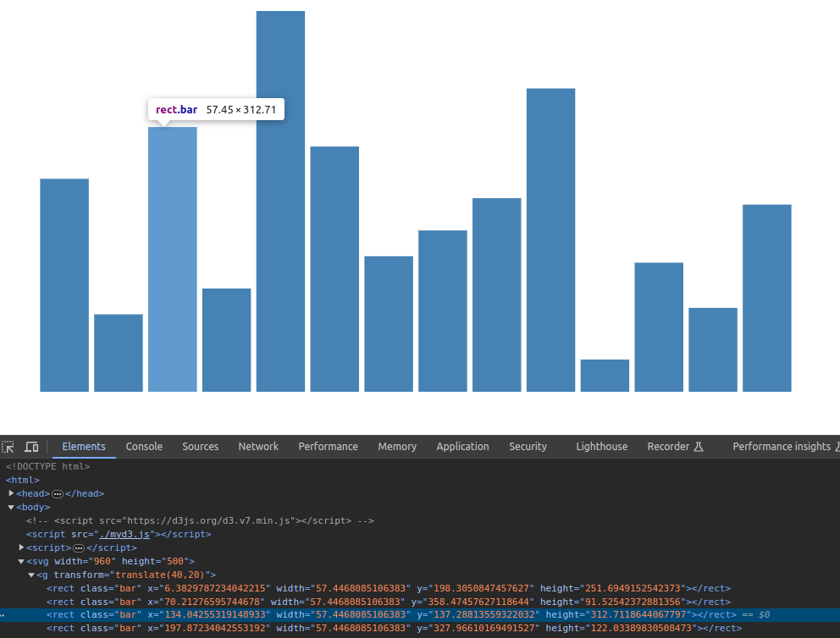The width and height of the screenshot is (840, 638).
Task: Select the rect row with x=6.38
Action: [x=389, y=588]
